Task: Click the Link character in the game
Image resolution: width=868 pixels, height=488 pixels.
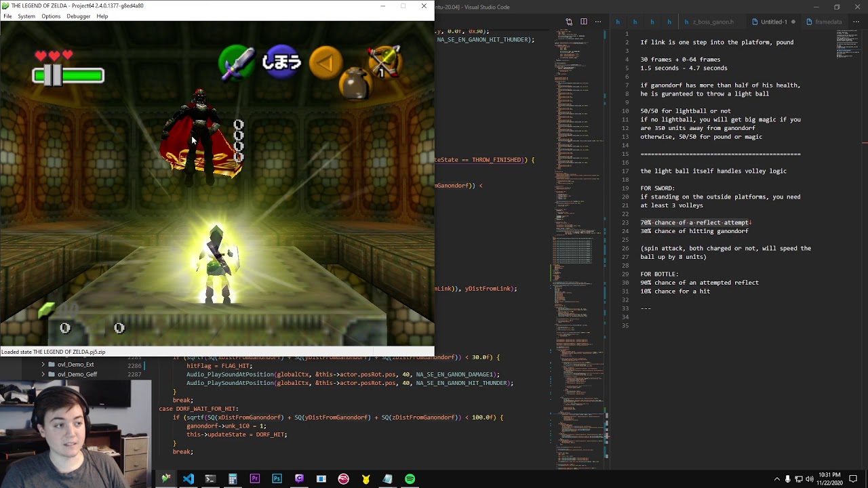Action: pos(217,266)
